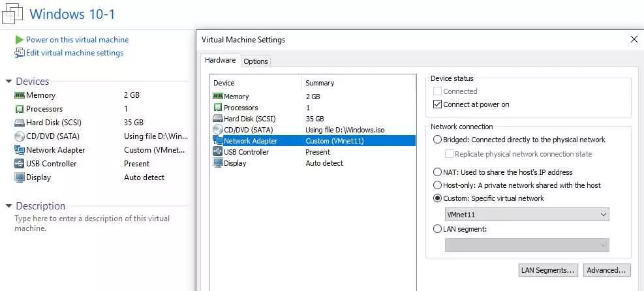Click Edit virtual machine settings link
The width and height of the screenshot is (644, 291).
75,53
